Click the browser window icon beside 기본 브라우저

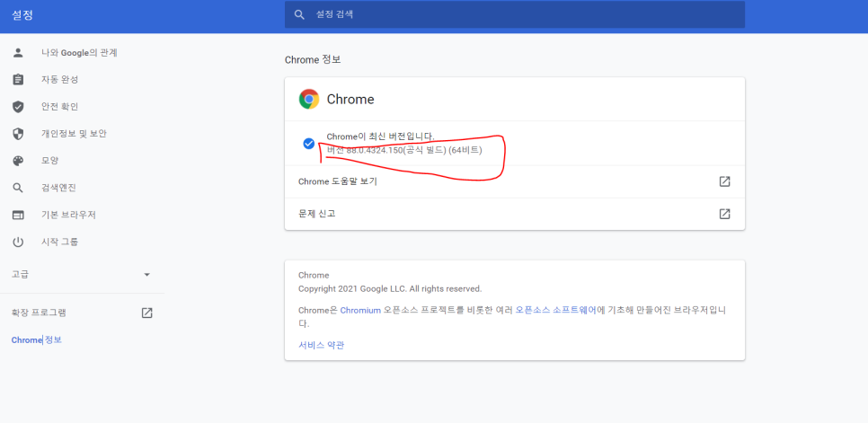[x=18, y=216]
